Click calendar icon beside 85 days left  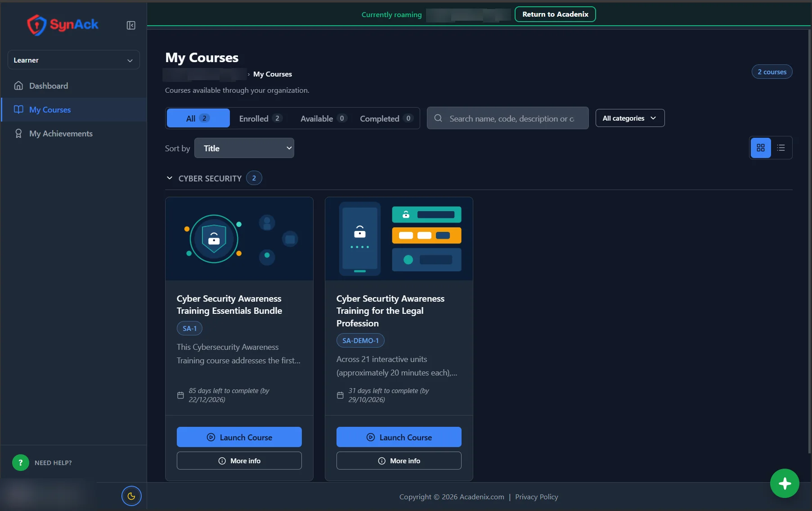coord(180,395)
